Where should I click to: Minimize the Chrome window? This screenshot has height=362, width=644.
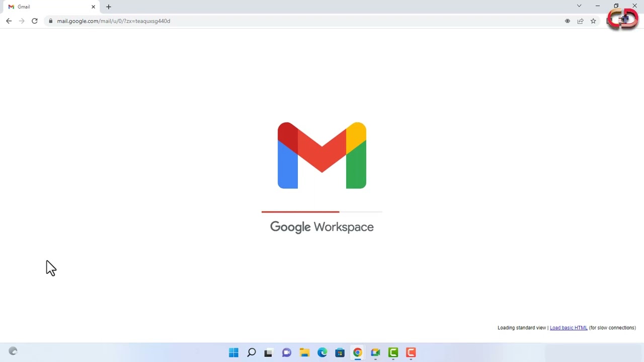(x=598, y=6)
